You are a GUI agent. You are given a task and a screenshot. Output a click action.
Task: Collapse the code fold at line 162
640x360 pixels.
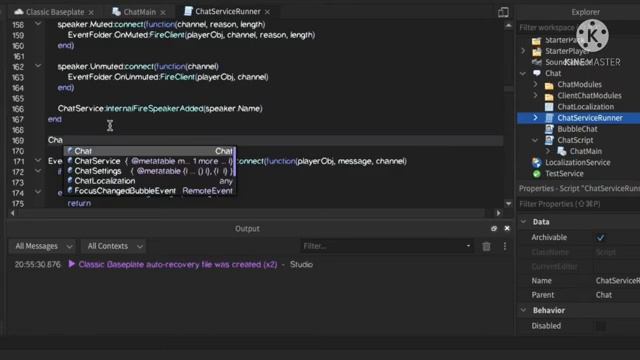(38, 66)
